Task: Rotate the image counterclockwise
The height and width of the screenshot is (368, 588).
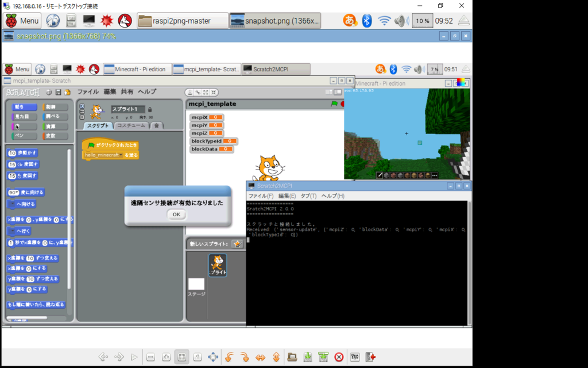Action: click(x=229, y=356)
